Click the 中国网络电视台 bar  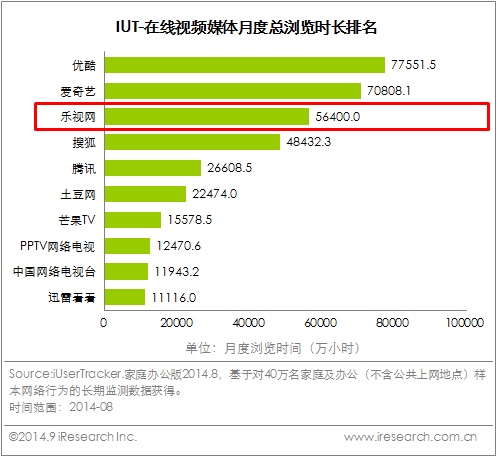pos(126,272)
